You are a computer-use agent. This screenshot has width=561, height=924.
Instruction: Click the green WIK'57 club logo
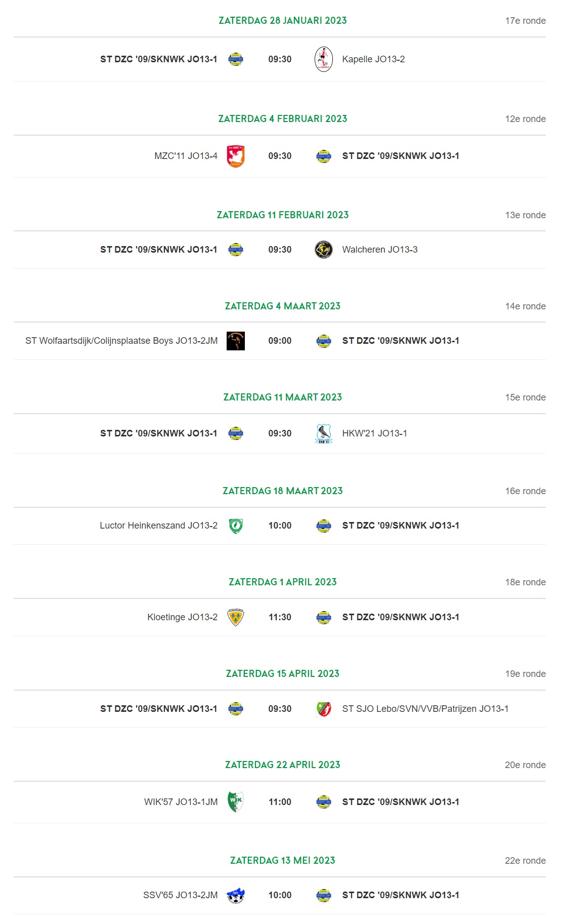click(x=236, y=802)
